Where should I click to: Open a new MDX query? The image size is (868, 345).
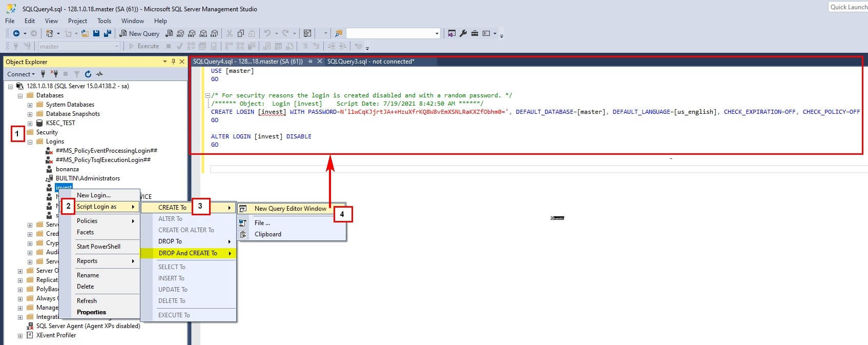180,33
